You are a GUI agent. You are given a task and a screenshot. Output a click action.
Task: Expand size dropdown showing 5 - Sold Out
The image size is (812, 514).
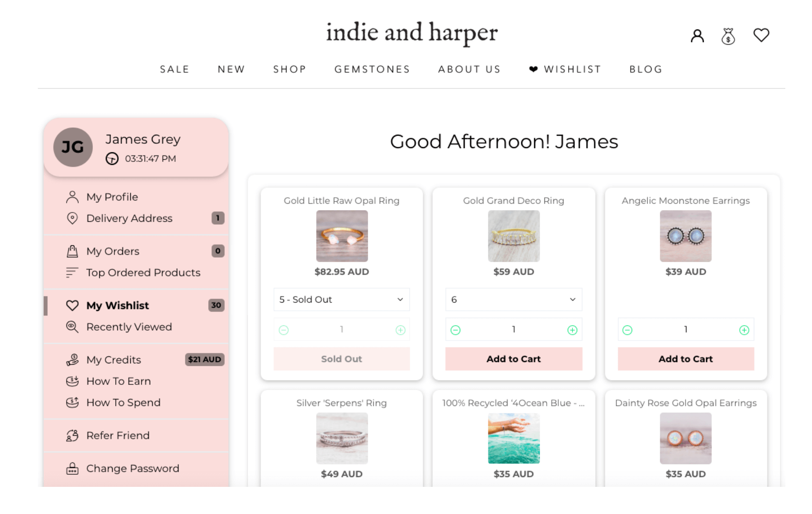341,300
